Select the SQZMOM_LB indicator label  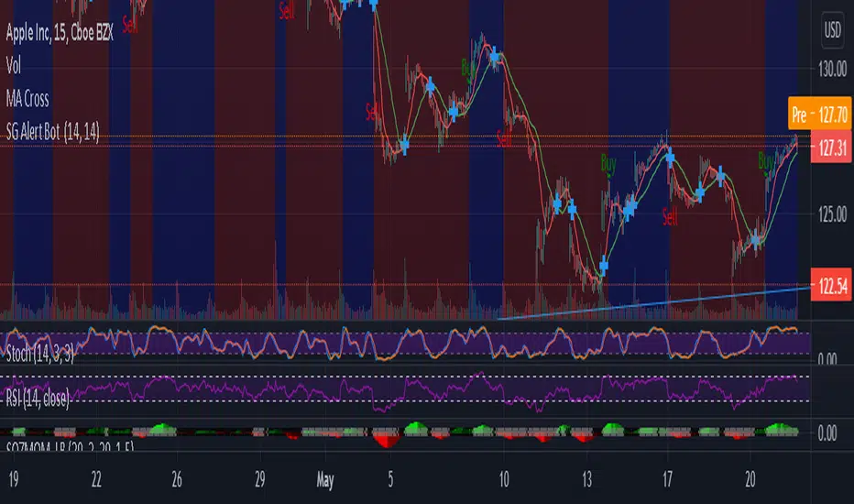coord(70,447)
